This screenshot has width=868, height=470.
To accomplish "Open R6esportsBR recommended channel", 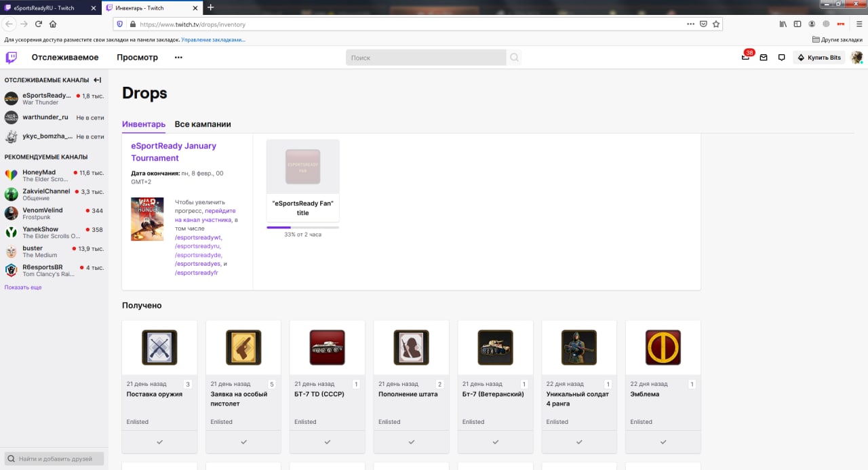I will click(x=54, y=271).
